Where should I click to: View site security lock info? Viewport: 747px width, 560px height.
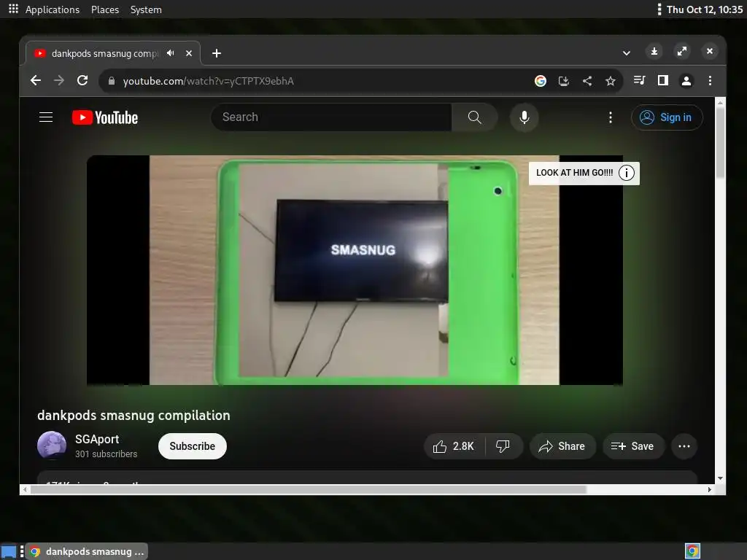tap(112, 81)
